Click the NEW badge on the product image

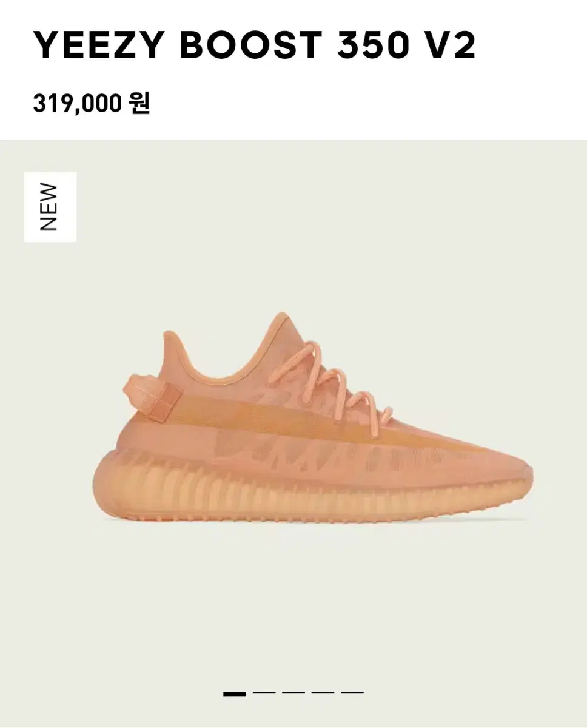pos(50,207)
